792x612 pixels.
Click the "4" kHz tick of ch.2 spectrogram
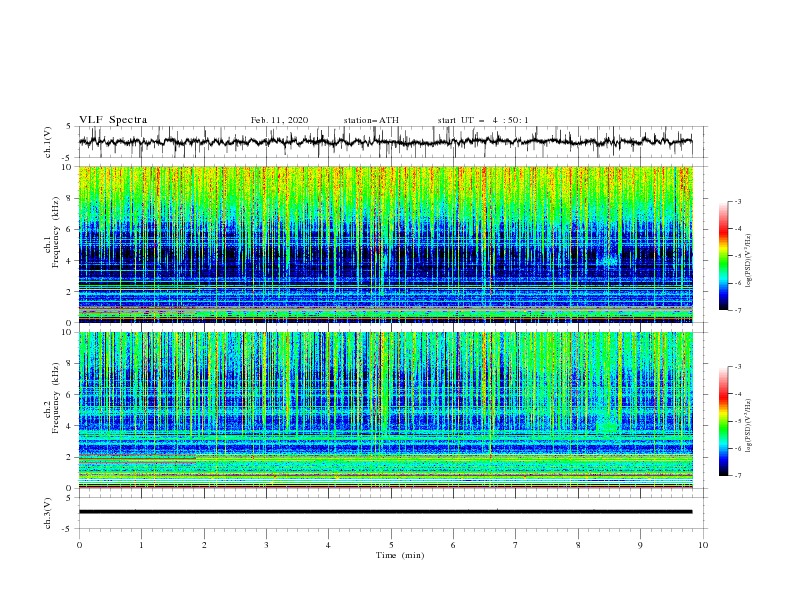(x=71, y=426)
